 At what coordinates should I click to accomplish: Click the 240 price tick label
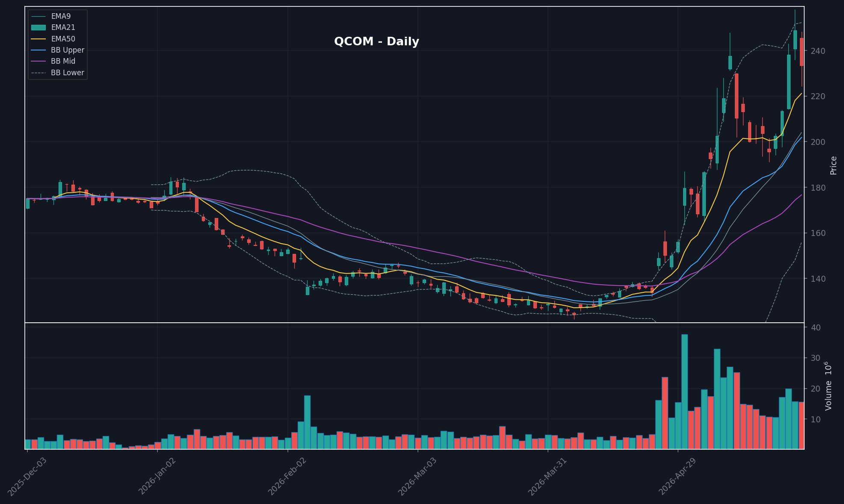point(818,51)
